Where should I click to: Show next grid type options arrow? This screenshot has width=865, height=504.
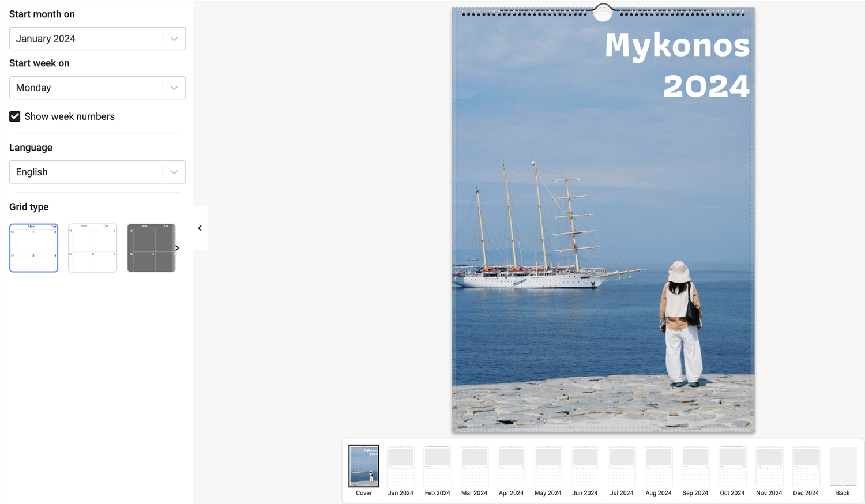tap(177, 248)
